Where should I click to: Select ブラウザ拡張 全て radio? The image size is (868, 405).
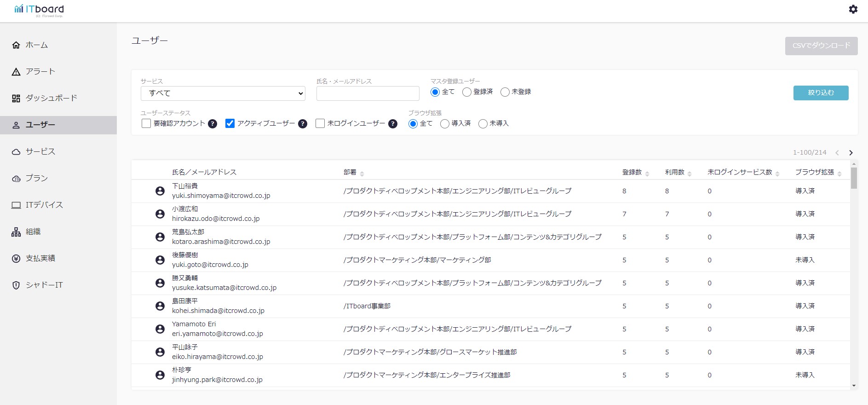[x=413, y=124]
